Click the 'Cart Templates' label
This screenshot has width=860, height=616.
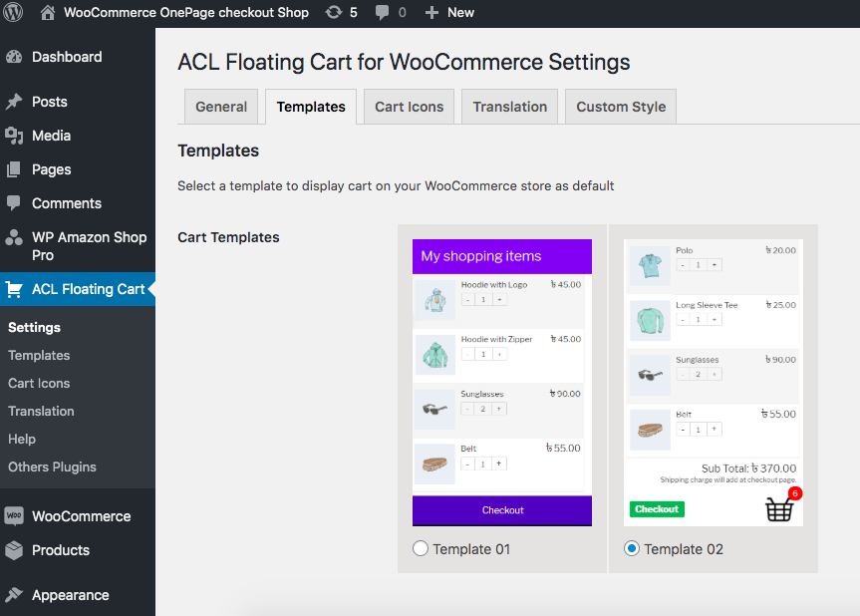point(228,237)
